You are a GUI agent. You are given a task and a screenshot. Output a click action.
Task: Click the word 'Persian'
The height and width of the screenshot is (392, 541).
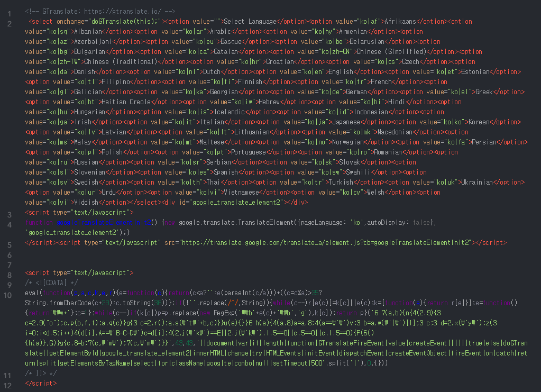tap(484, 142)
